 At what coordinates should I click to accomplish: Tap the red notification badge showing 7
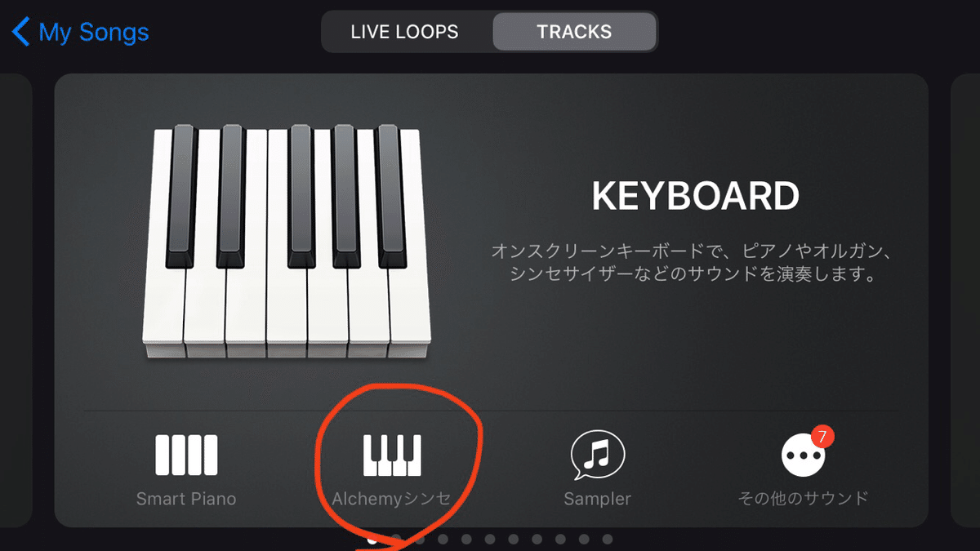[822, 437]
